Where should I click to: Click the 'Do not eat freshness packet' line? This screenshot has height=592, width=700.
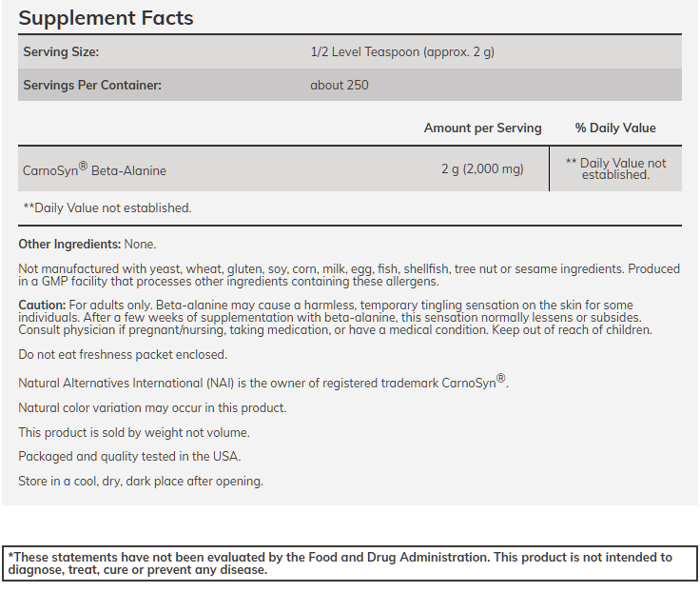[123, 354]
